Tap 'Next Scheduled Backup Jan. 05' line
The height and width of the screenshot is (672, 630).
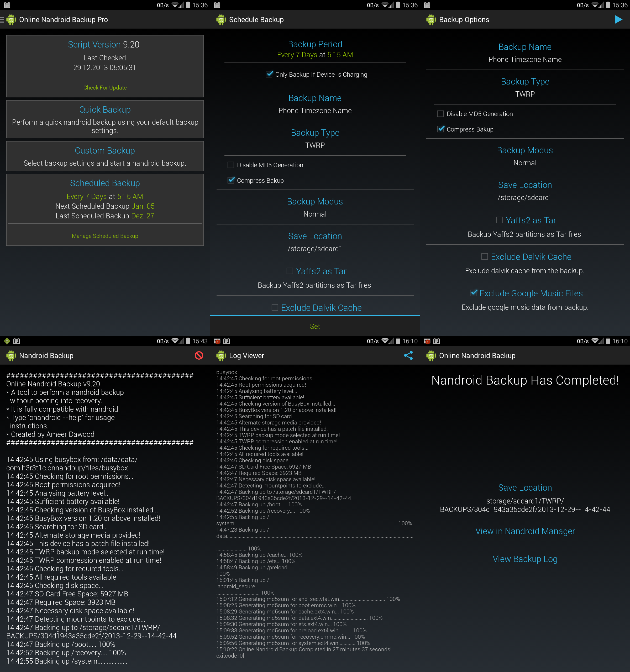[105, 206]
